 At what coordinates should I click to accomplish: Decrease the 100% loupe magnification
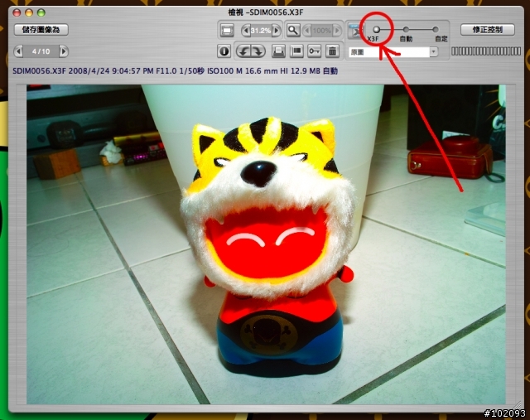pyautogui.click(x=307, y=31)
